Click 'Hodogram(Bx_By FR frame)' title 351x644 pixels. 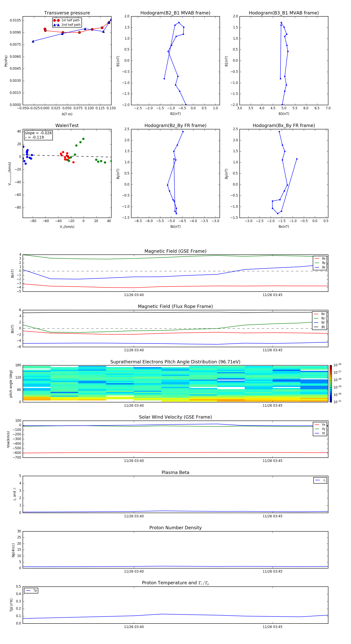coord(284,125)
